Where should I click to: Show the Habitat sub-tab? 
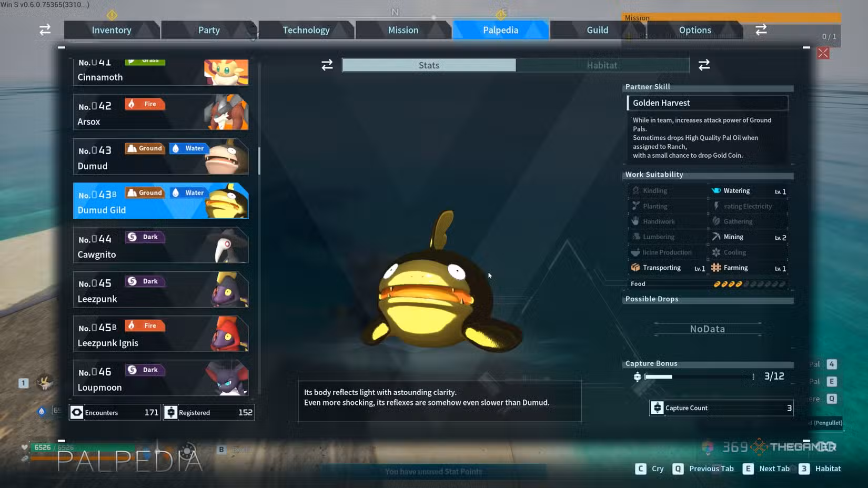pos(602,65)
